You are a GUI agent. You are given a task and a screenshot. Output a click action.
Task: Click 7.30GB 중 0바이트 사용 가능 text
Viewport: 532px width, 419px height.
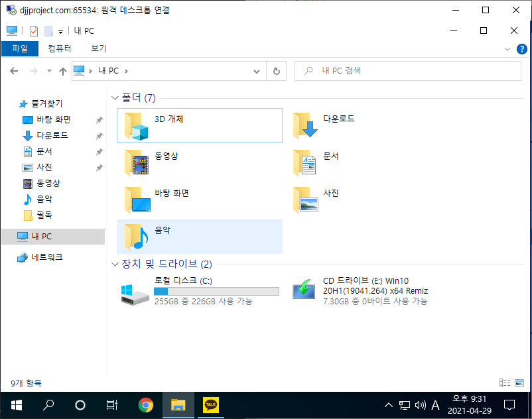point(375,302)
